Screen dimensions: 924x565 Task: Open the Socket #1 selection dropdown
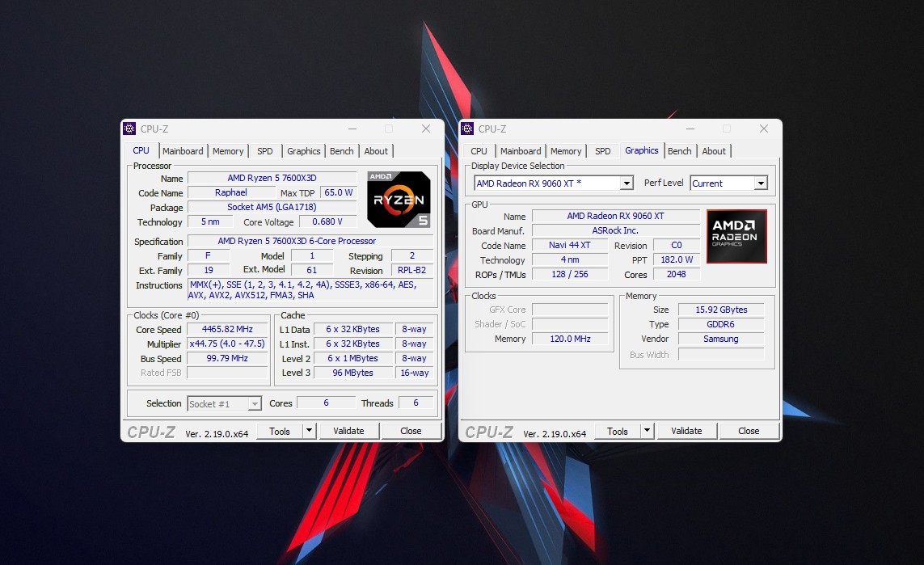(x=255, y=404)
